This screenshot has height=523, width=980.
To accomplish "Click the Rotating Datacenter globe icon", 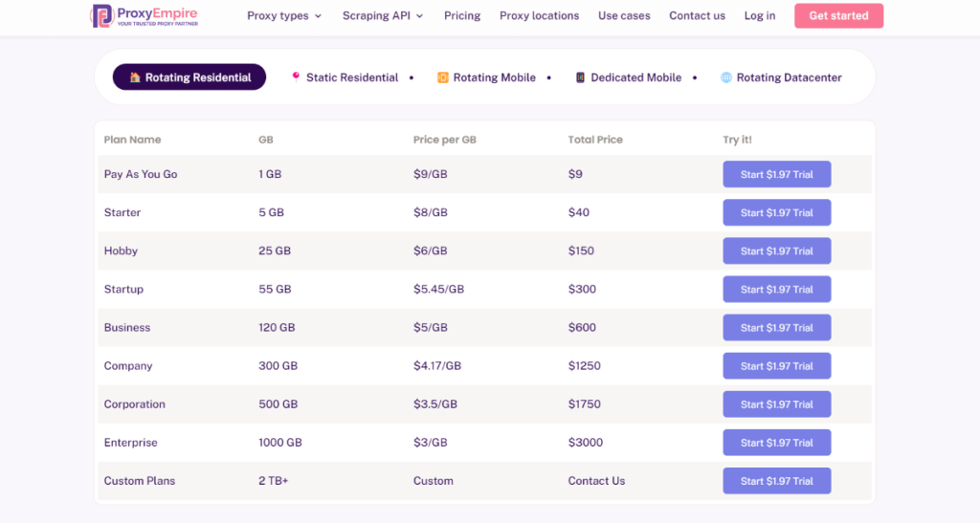I will pyautogui.click(x=726, y=77).
